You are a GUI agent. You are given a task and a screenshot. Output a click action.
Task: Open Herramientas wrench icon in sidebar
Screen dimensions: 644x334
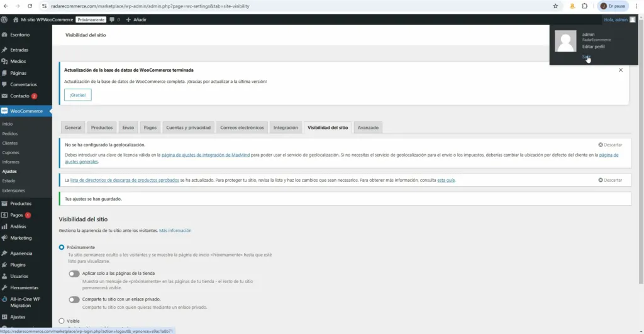pyautogui.click(x=4, y=287)
